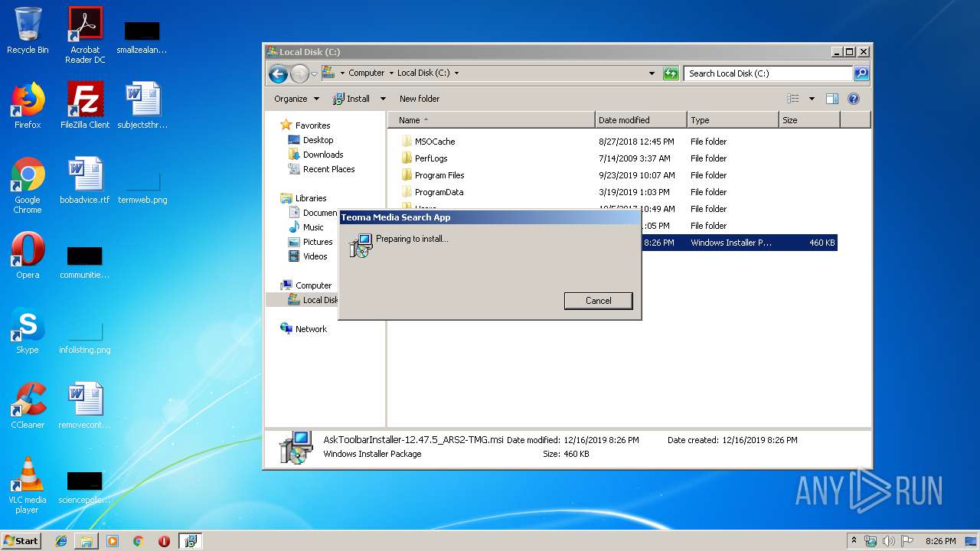Viewport: 980px width, 551px height.
Task: Select the Program Files folder
Action: [439, 175]
